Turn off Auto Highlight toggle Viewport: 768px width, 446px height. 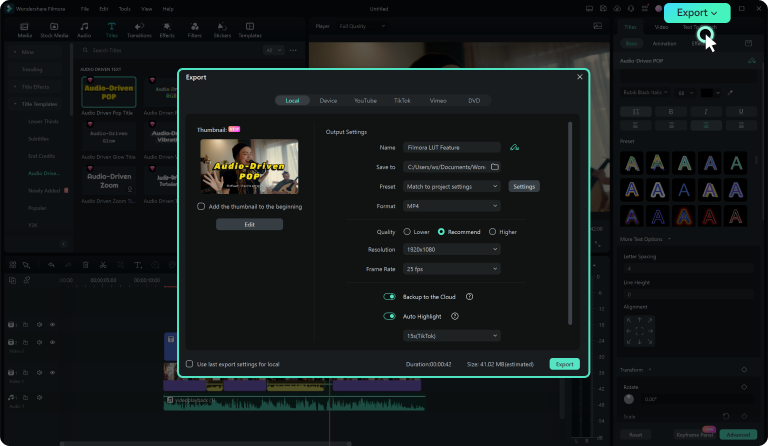point(389,316)
